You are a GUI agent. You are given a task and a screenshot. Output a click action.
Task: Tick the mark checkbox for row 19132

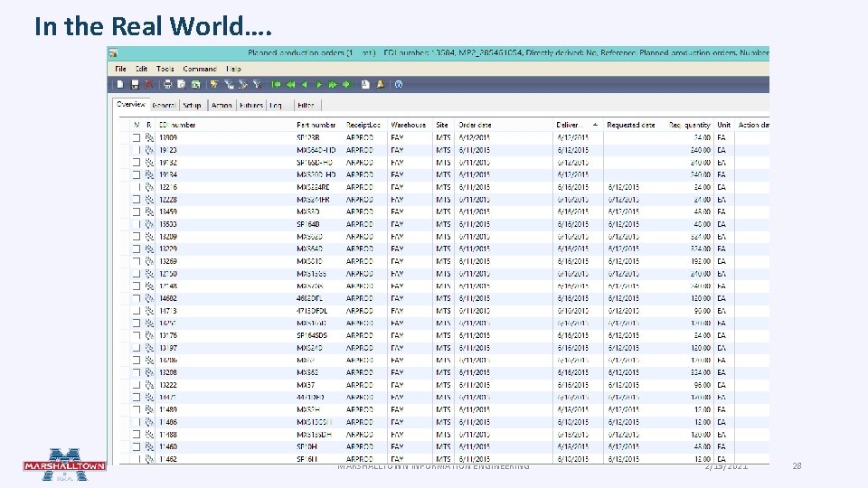click(x=137, y=163)
